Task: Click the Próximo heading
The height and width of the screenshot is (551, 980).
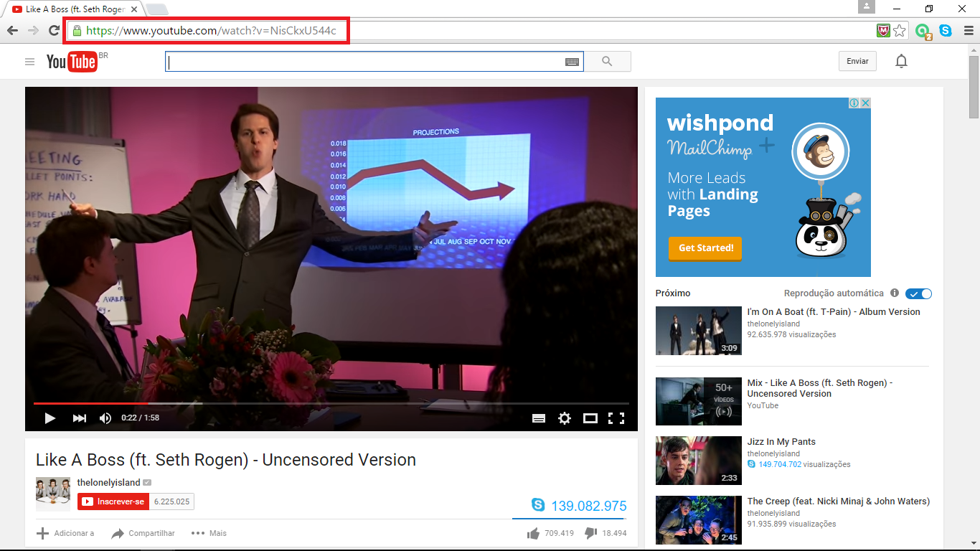Action: point(673,293)
